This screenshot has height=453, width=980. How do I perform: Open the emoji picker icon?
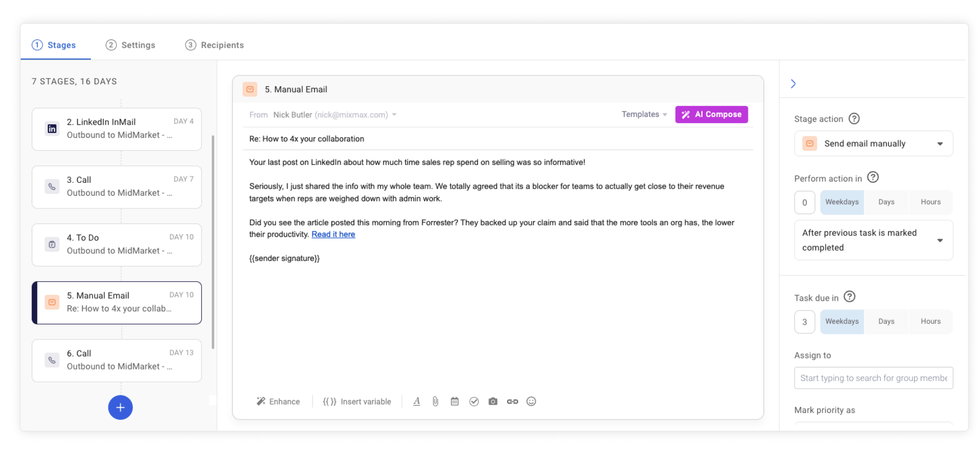click(531, 401)
